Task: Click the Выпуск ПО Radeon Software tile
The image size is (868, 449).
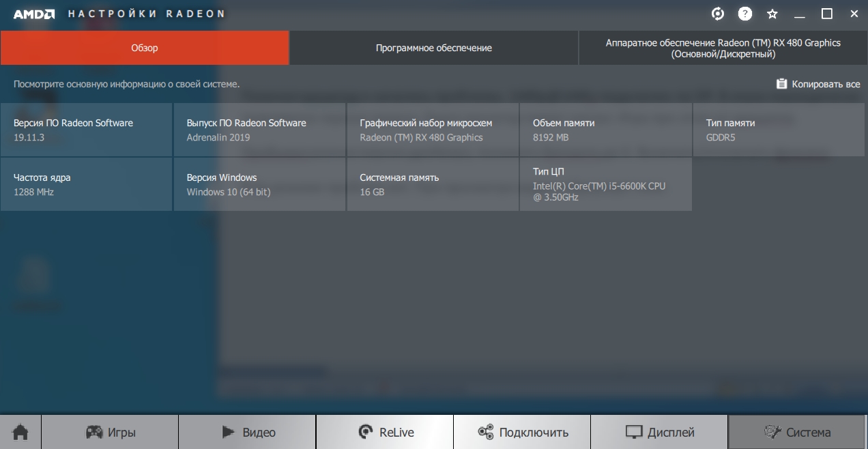Action: pyautogui.click(x=259, y=130)
